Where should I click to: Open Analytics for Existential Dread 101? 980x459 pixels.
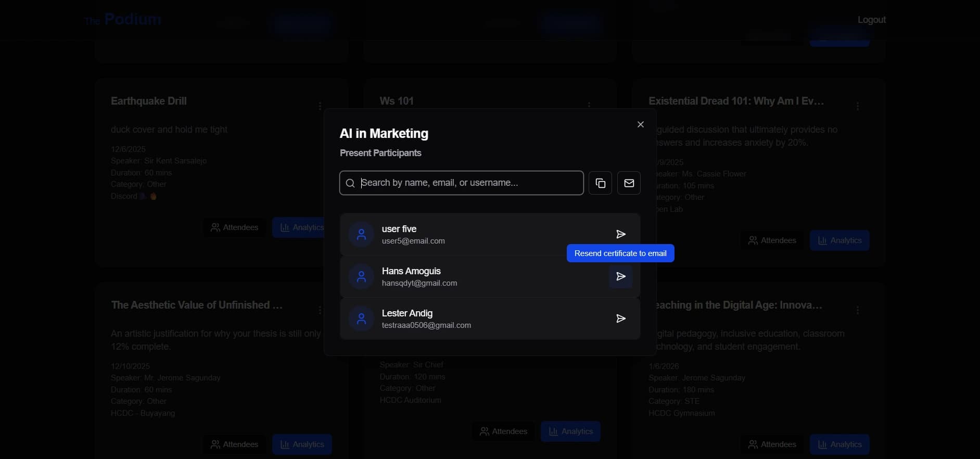click(x=839, y=240)
